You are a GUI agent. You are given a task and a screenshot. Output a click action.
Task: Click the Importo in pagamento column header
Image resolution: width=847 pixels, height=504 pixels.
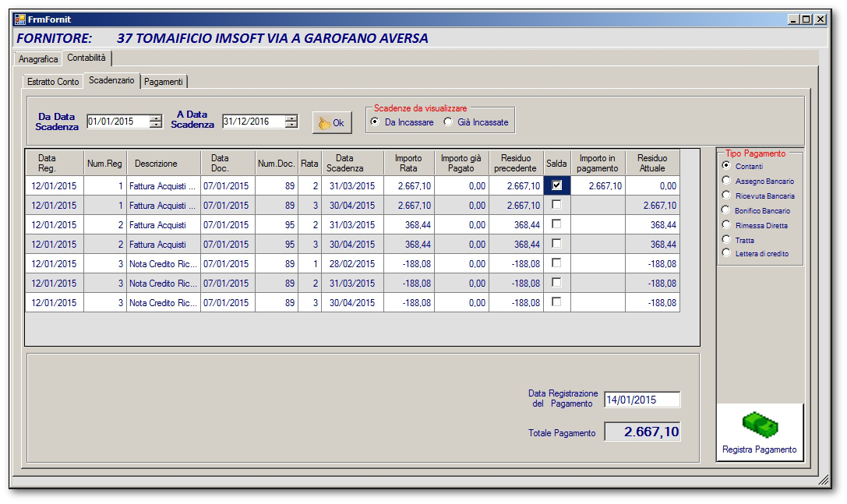pyautogui.click(x=598, y=163)
